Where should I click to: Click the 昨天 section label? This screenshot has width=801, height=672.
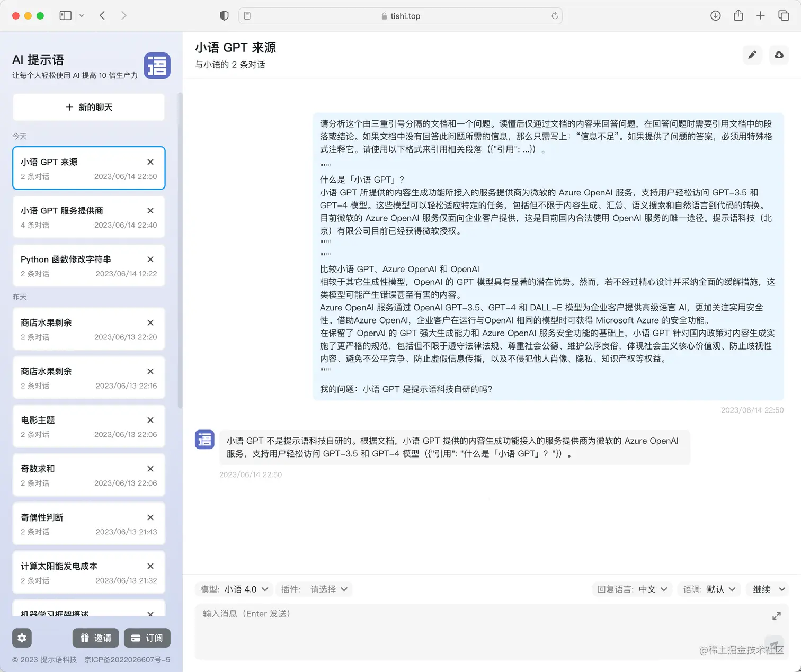(20, 297)
